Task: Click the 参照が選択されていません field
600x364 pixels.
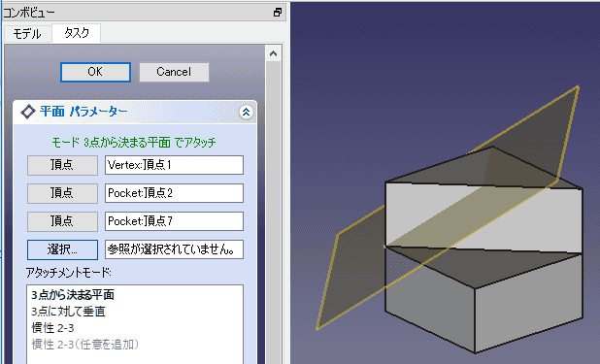Action: (x=174, y=249)
